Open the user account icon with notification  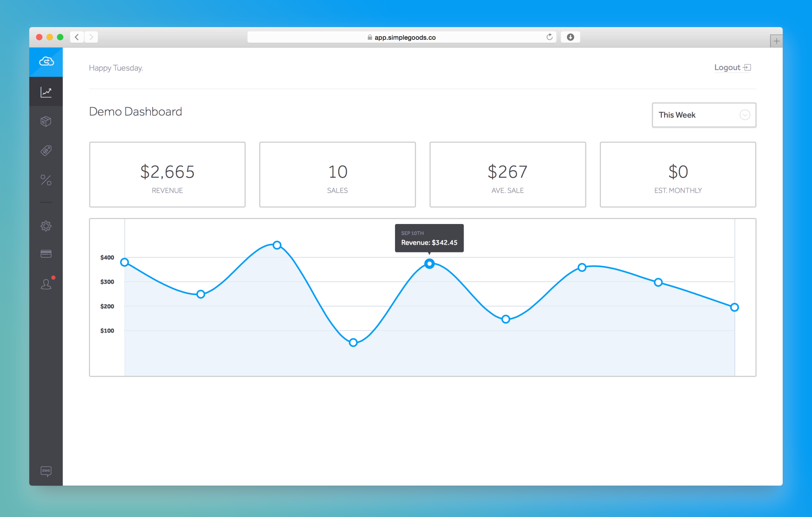[46, 284]
